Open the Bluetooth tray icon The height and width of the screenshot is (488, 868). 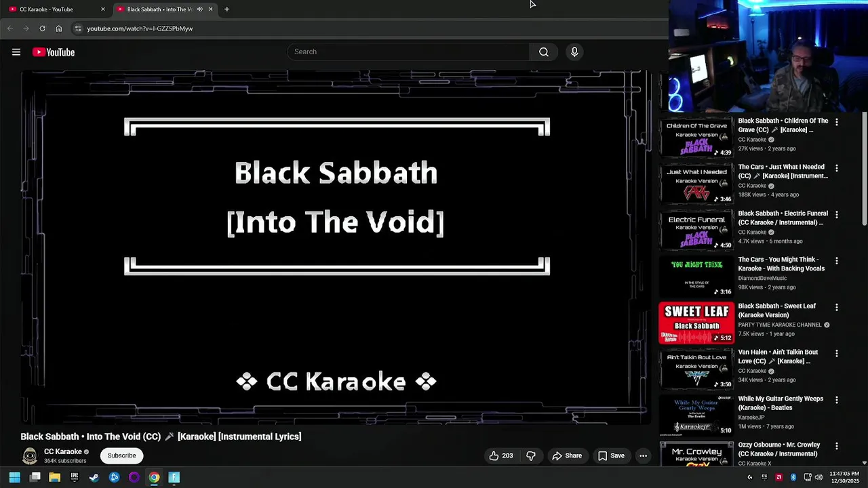[793, 477]
